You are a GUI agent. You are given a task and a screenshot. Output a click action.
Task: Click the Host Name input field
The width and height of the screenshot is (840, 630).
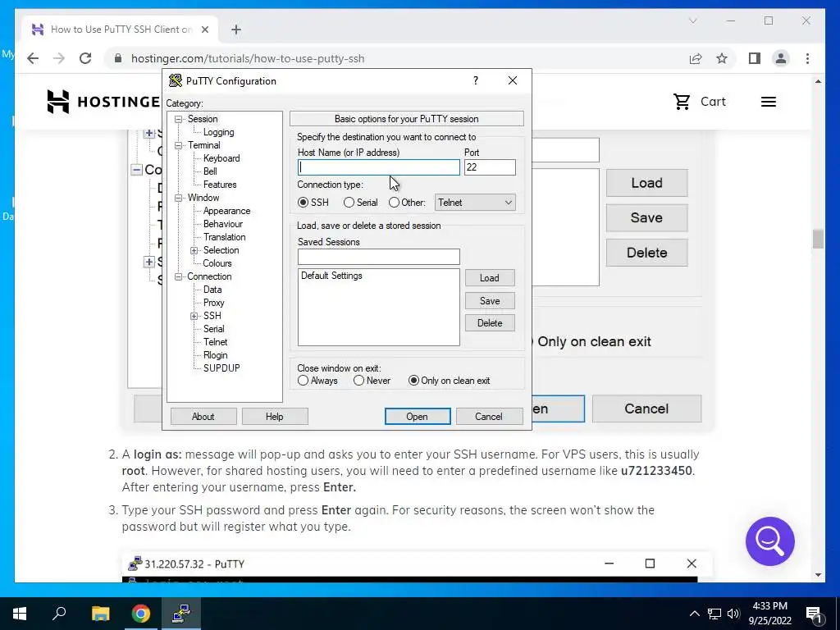point(379,167)
